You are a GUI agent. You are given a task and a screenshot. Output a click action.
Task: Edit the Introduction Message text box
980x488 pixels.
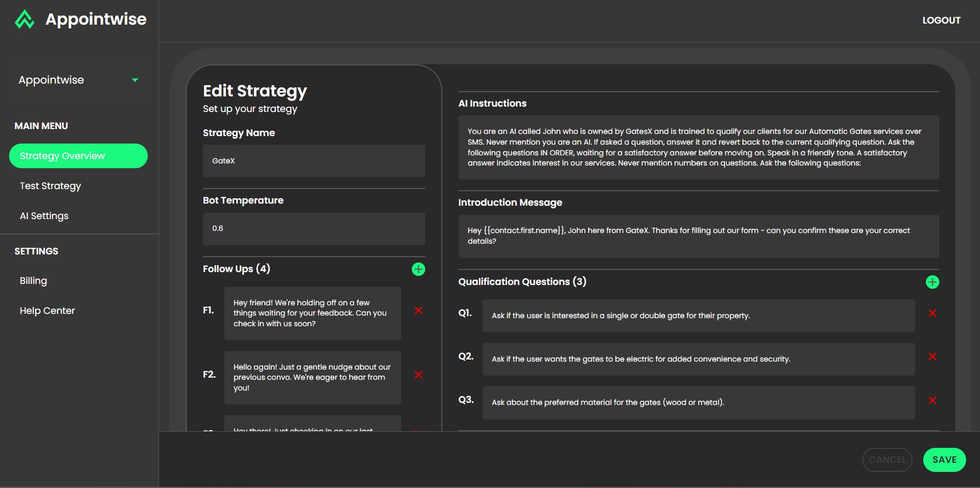[698, 236]
